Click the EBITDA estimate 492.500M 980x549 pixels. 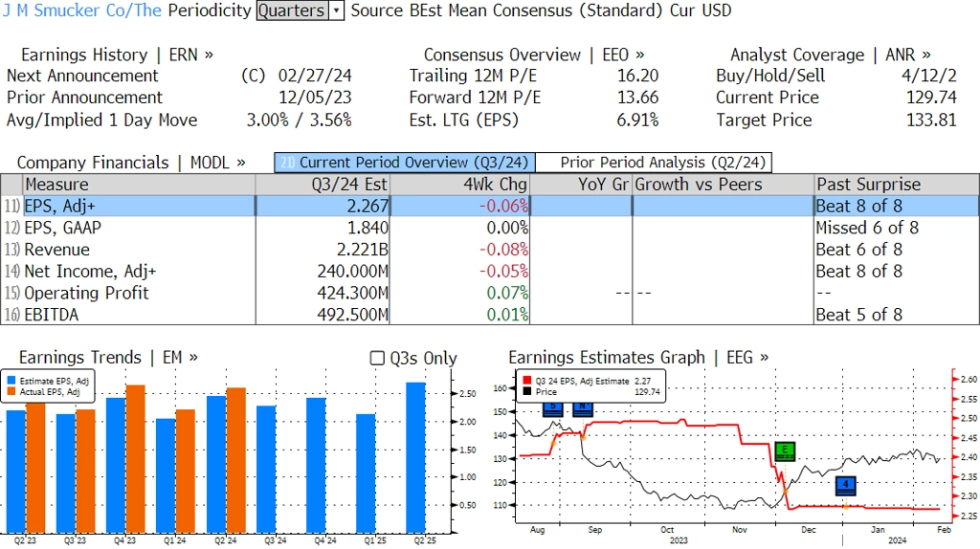click(x=353, y=315)
